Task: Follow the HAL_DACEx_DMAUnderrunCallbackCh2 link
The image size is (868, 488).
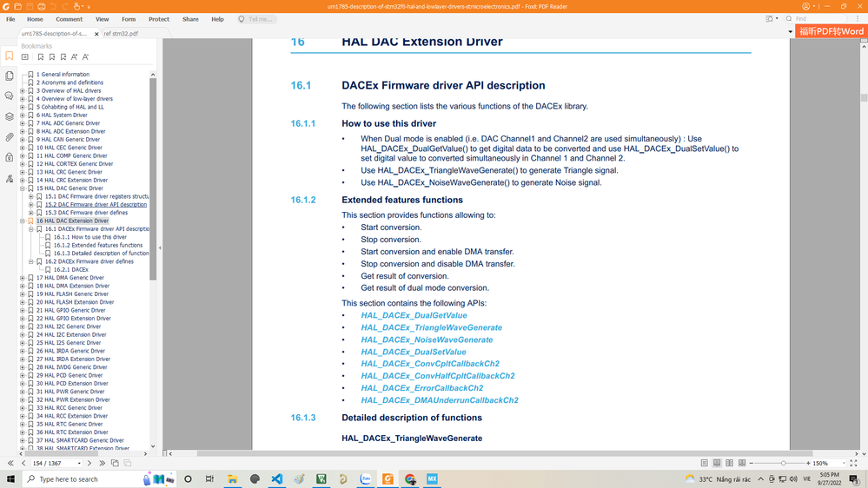Action: pyautogui.click(x=440, y=400)
